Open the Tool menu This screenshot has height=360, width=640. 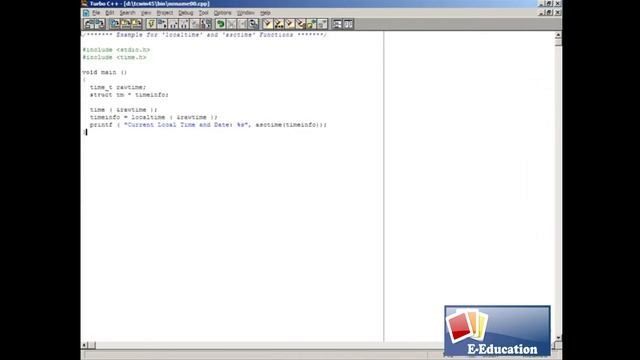[203, 13]
